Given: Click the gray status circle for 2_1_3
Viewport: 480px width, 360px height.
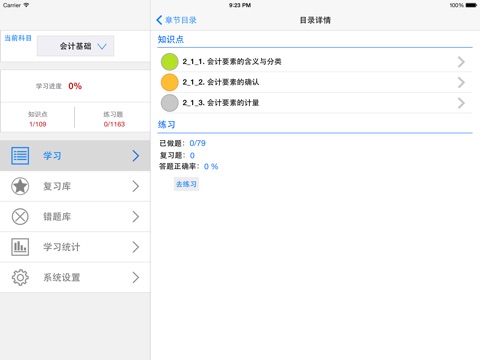Looking at the screenshot, I should [x=170, y=103].
